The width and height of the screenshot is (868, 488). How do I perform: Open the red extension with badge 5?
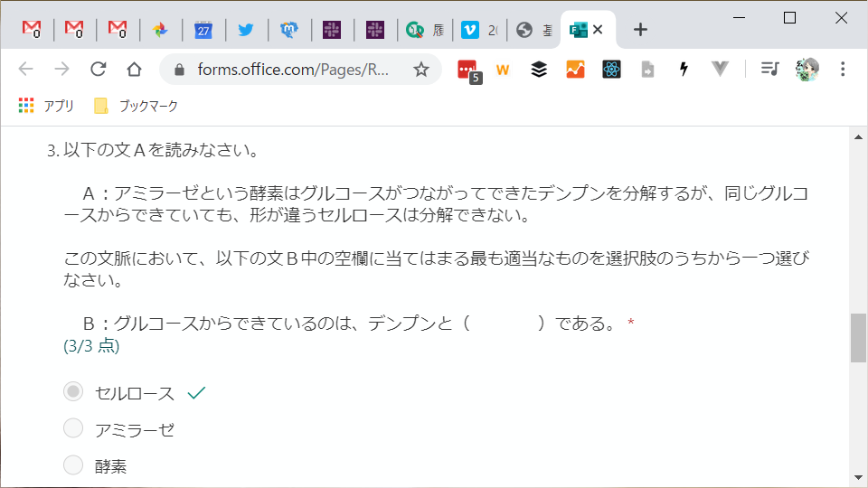click(467, 70)
